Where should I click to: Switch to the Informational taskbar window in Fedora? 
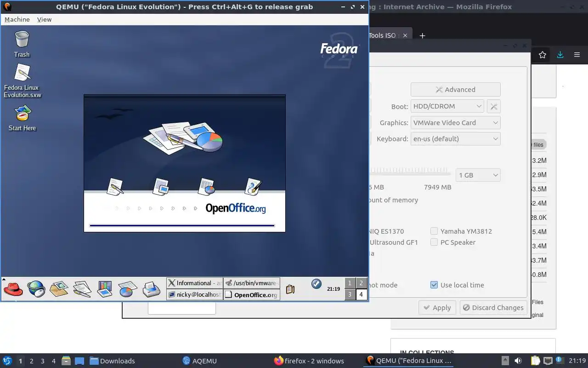pyautogui.click(x=195, y=283)
